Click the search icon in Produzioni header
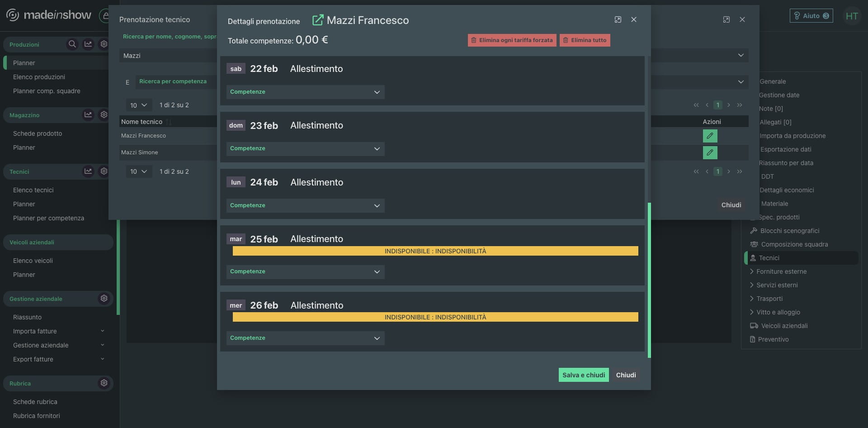868x428 pixels. 72,44
